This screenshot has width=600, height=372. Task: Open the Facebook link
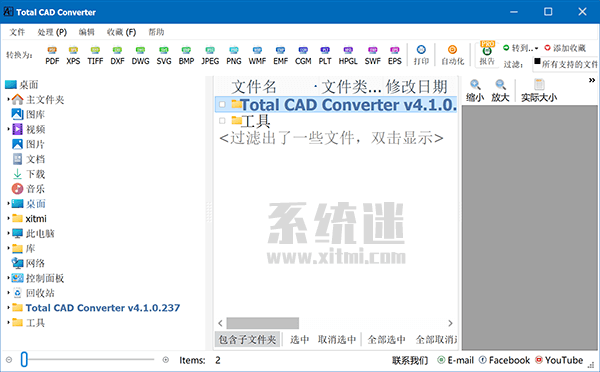pos(504,360)
